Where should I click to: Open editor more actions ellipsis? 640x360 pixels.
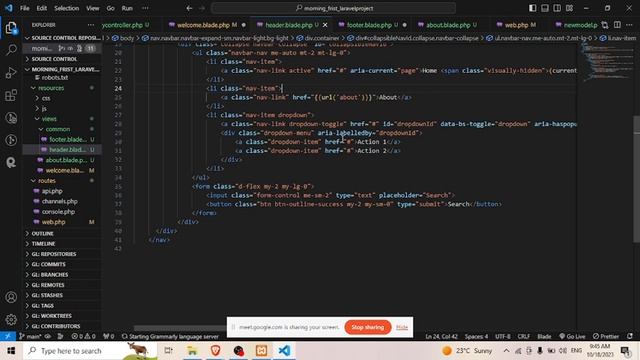coord(629,25)
